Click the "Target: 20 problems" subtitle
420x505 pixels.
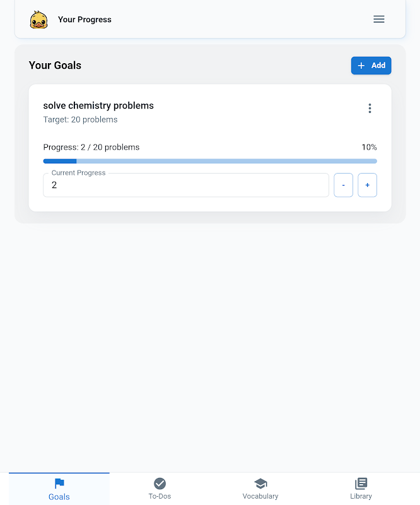pos(80,119)
